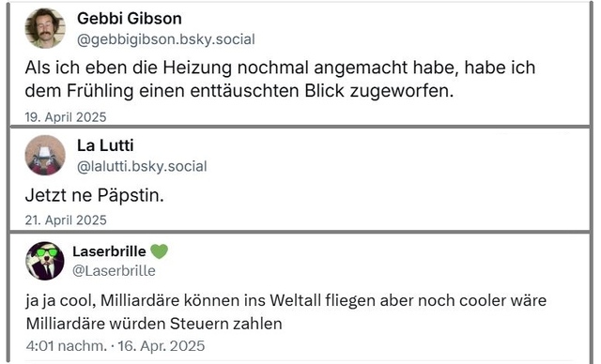Viewport: 601px width, 364px height.
Task: Open the @lalutti.bsky.social handle
Action: [142, 166]
